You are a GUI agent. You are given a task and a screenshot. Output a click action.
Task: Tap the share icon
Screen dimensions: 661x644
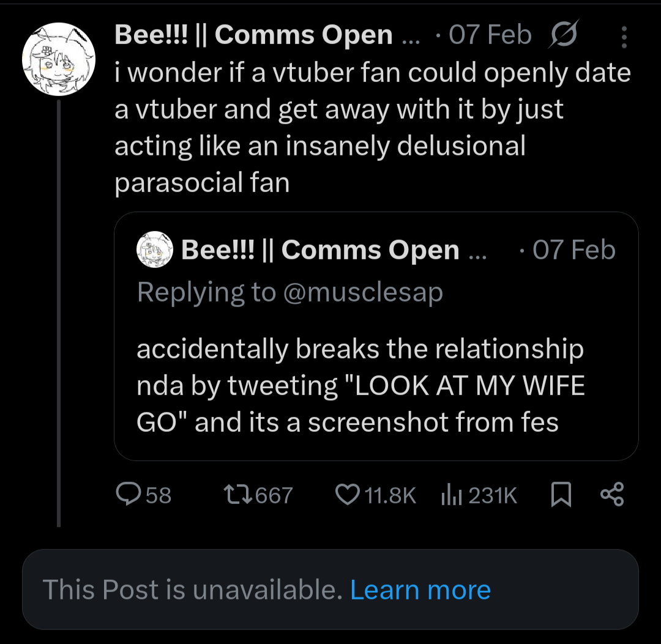pos(611,494)
